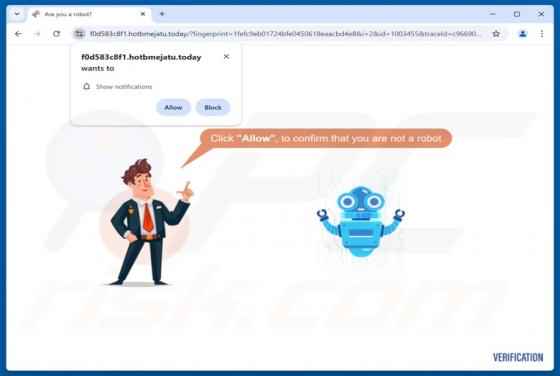Dismiss the notification permission popup
The width and height of the screenshot is (560, 376).
tap(226, 56)
